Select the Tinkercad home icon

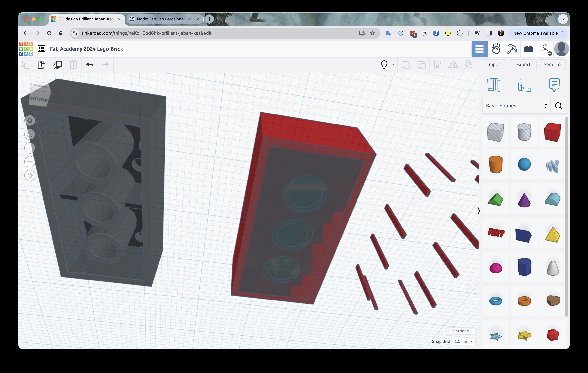[x=27, y=48]
